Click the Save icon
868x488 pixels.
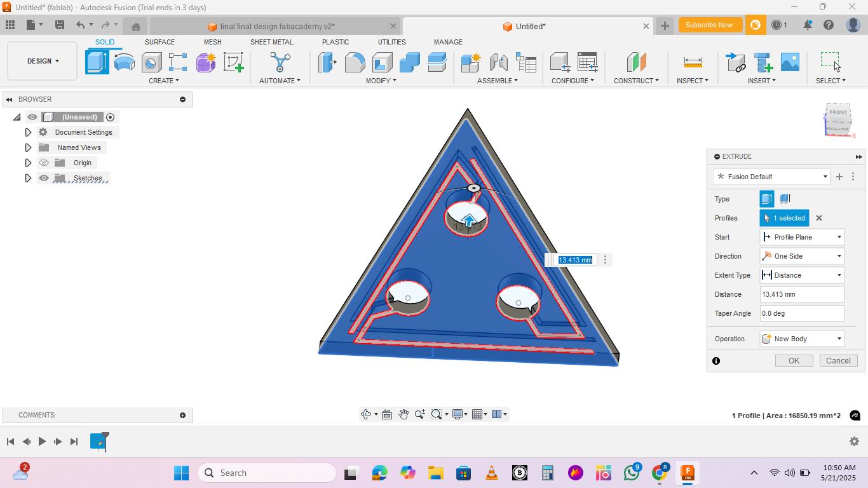click(x=60, y=25)
